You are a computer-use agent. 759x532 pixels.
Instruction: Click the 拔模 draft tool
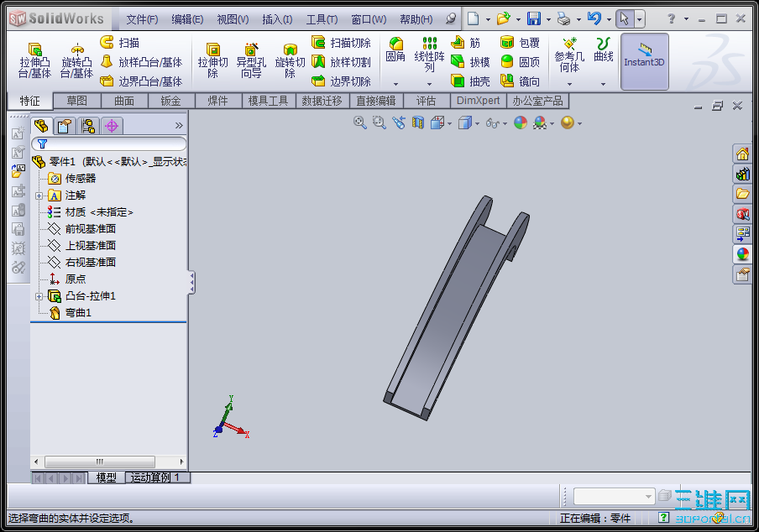[470, 62]
